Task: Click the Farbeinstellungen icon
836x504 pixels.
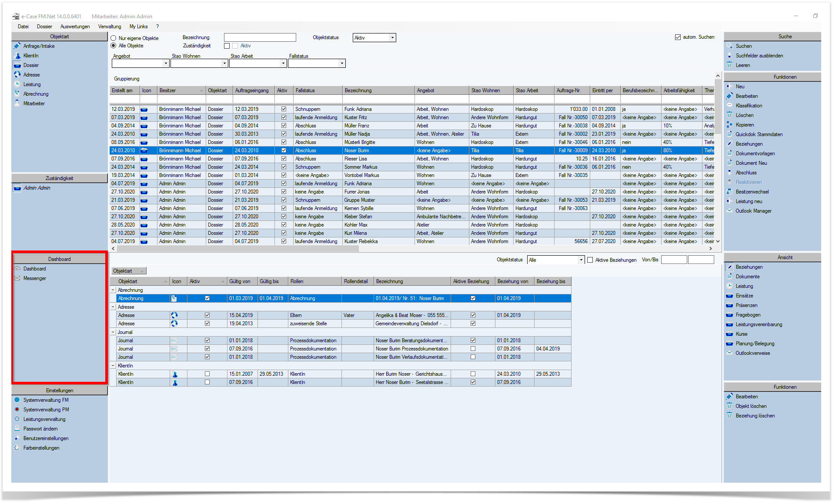Action: coord(17,448)
